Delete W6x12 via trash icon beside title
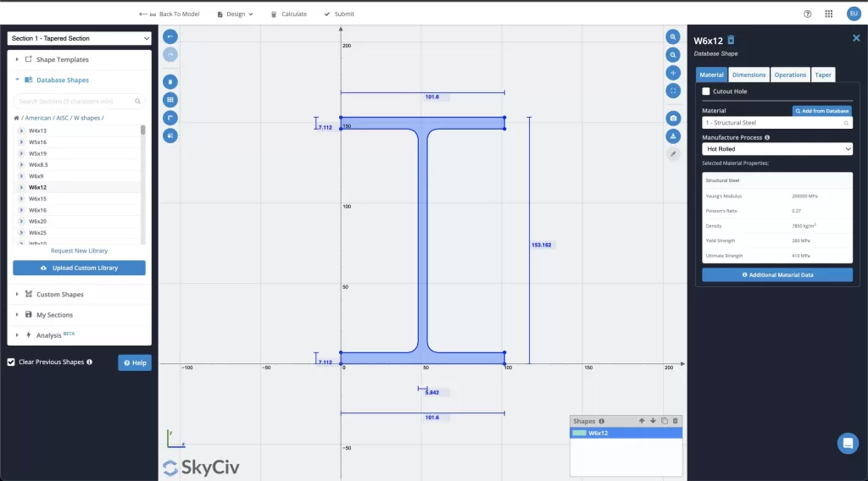Image resolution: width=868 pixels, height=481 pixels. click(x=731, y=40)
